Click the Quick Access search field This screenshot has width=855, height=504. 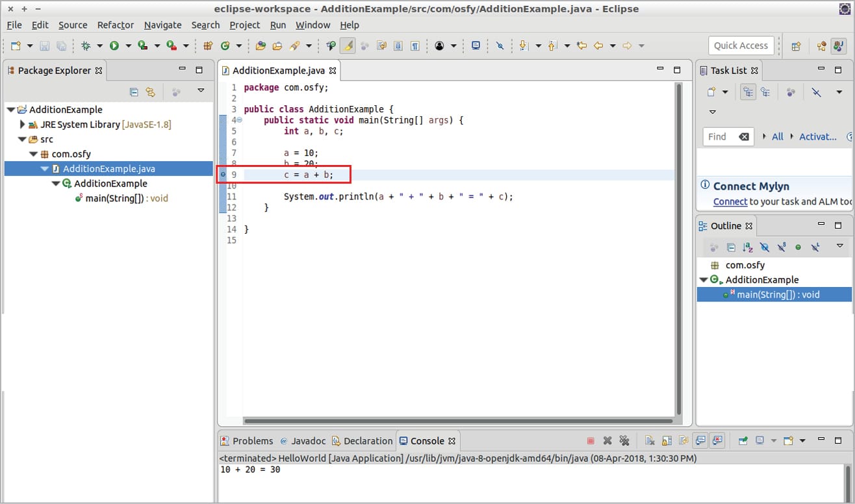pyautogui.click(x=741, y=45)
